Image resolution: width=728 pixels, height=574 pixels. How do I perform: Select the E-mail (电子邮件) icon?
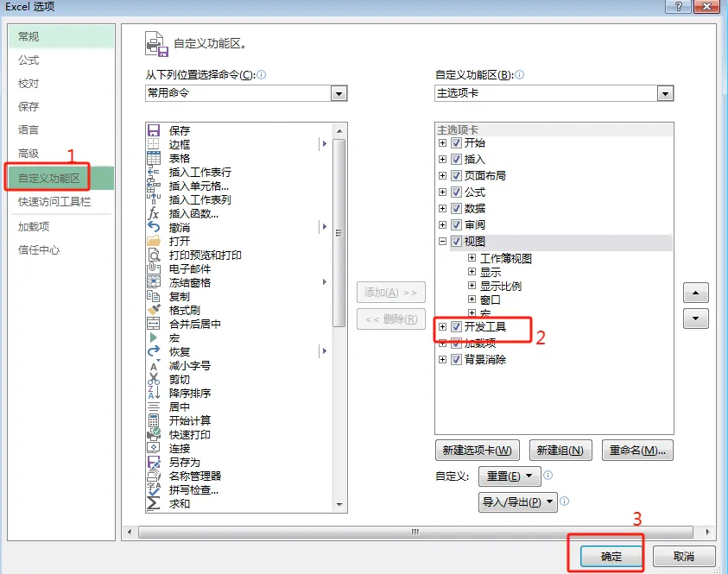(x=154, y=268)
